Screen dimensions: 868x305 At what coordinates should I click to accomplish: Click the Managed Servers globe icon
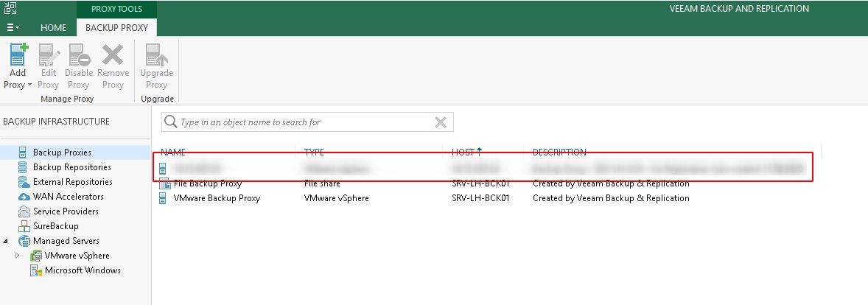(x=24, y=241)
